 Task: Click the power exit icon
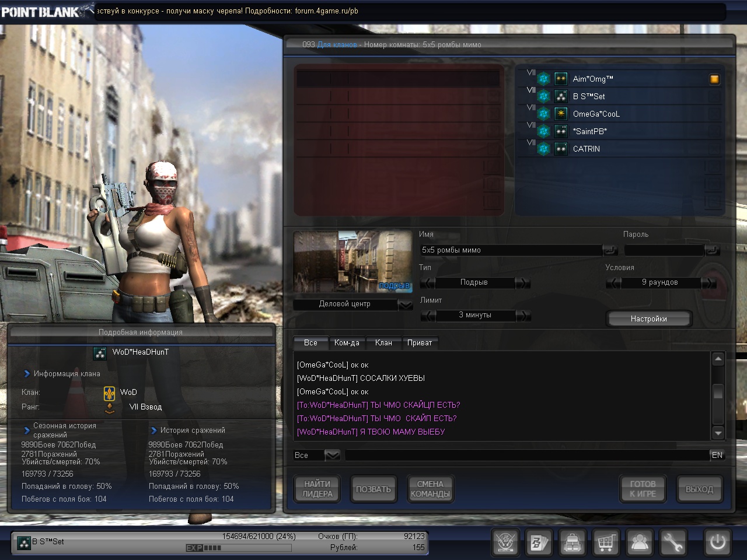point(717,542)
